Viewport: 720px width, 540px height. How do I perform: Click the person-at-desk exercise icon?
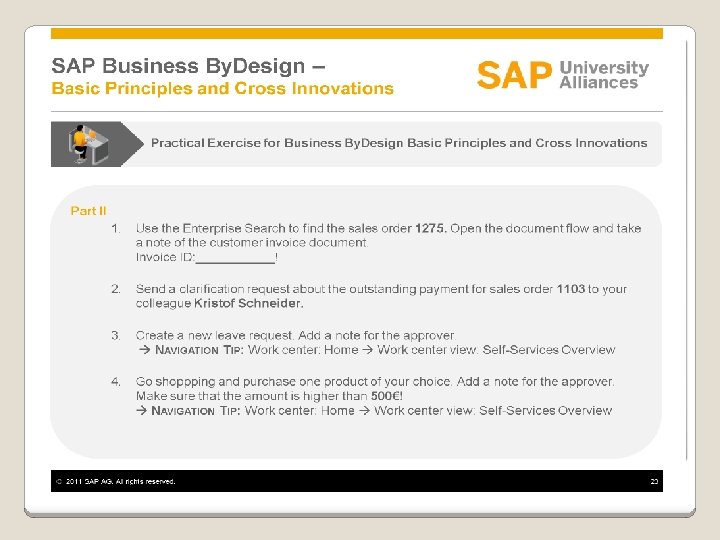tap(89, 144)
